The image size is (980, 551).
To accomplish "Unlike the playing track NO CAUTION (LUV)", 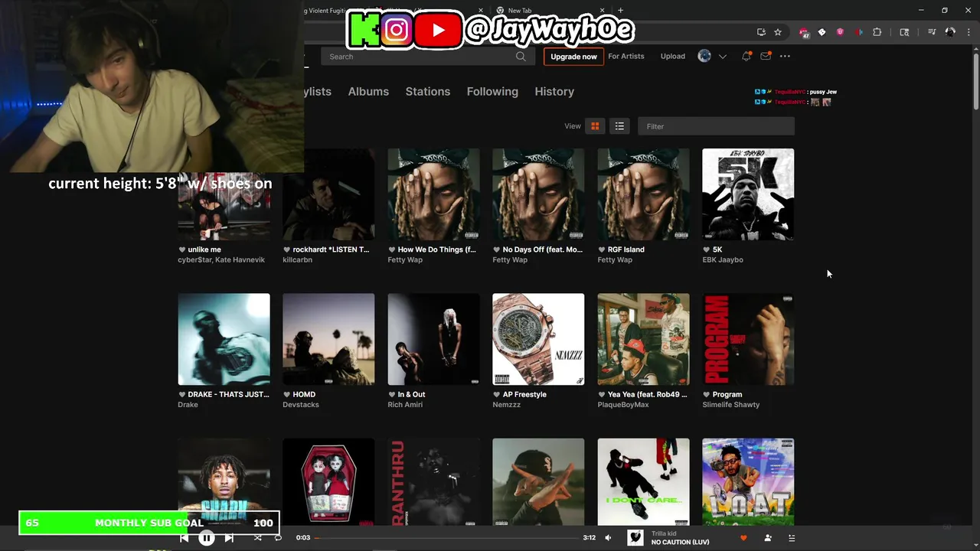I will click(743, 538).
